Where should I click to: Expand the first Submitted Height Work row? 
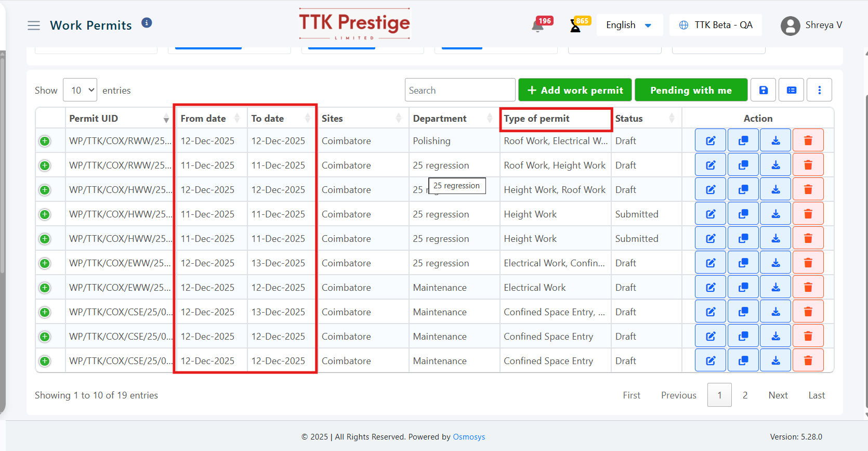point(45,214)
